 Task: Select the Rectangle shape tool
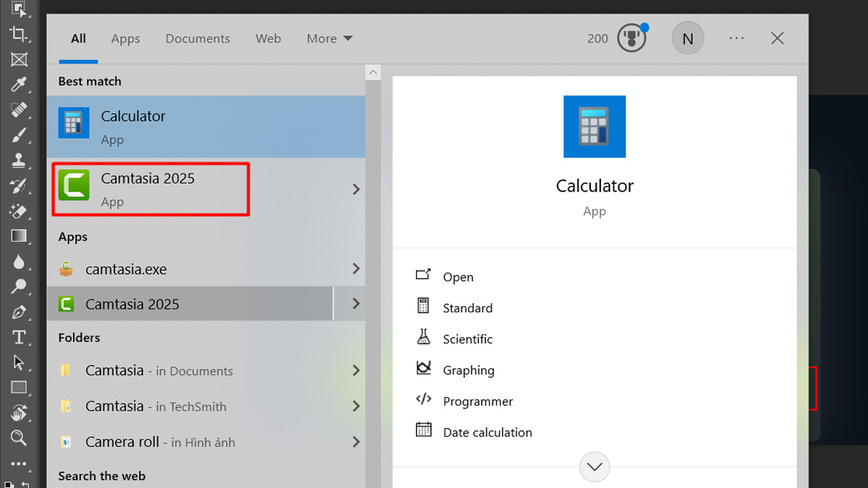point(19,388)
